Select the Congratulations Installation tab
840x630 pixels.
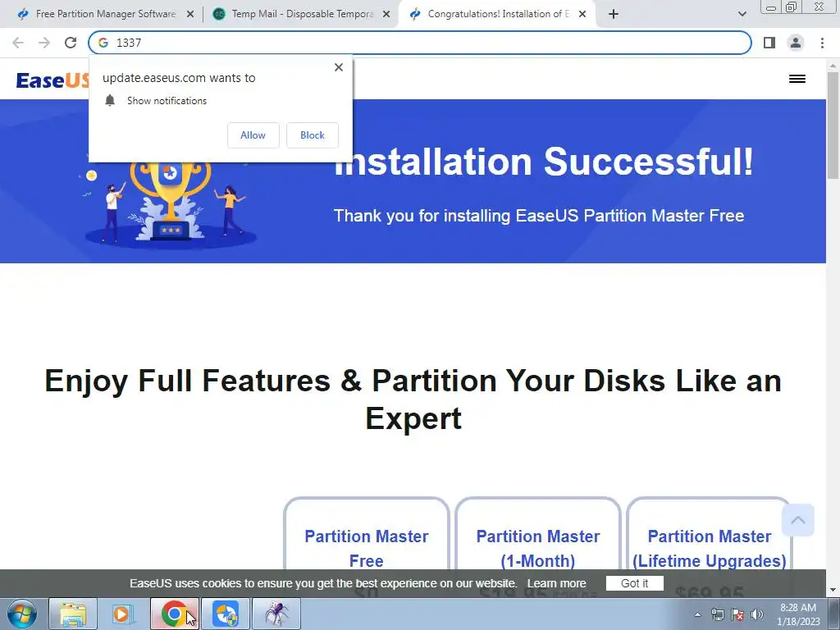497,15
